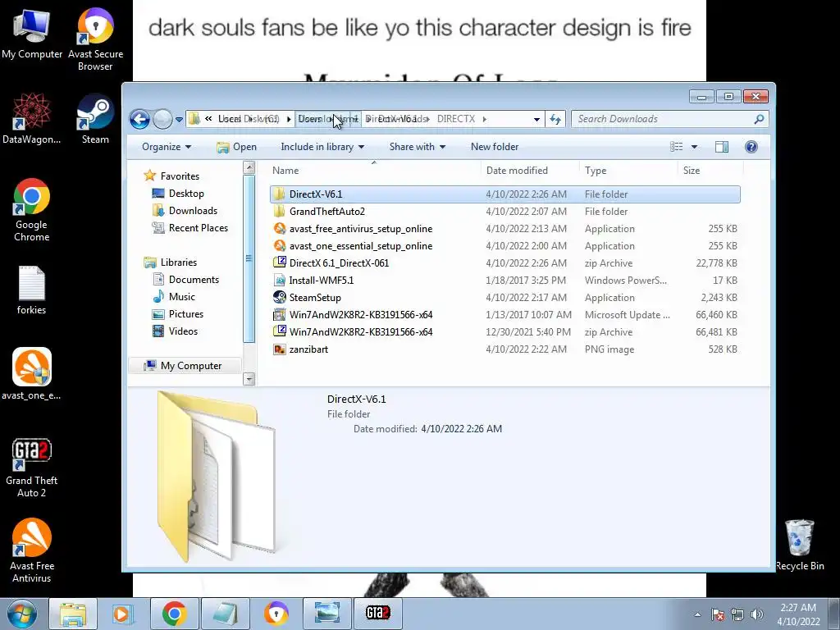Open the Videos library
The image size is (840, 630).
(x=176, y=331)
